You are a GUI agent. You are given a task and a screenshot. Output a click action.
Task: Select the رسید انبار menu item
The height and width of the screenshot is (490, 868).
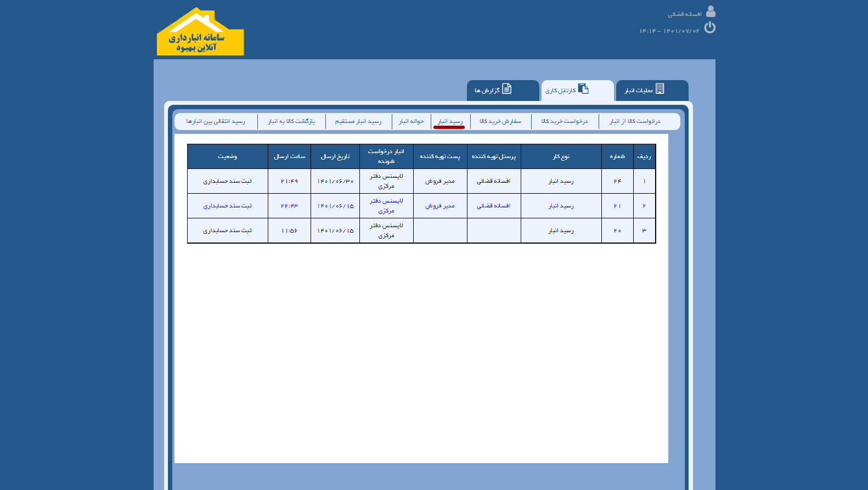pos(450,121)
